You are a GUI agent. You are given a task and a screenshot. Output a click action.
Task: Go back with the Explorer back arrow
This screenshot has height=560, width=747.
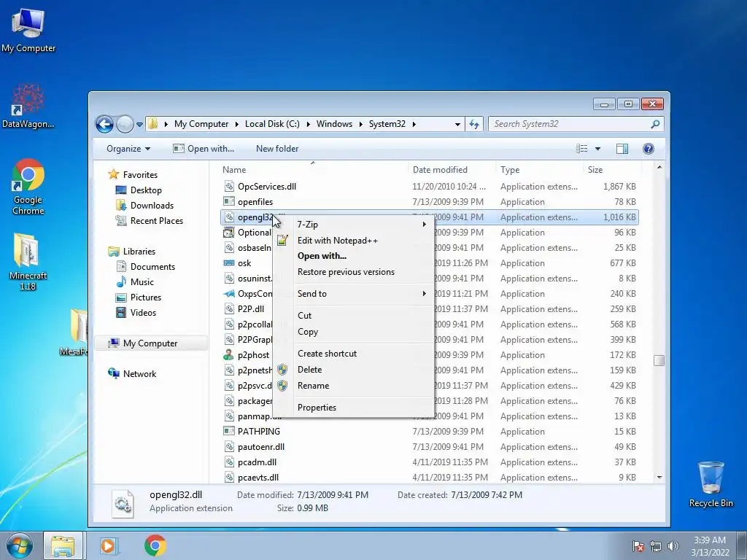[x=104, y=124]
